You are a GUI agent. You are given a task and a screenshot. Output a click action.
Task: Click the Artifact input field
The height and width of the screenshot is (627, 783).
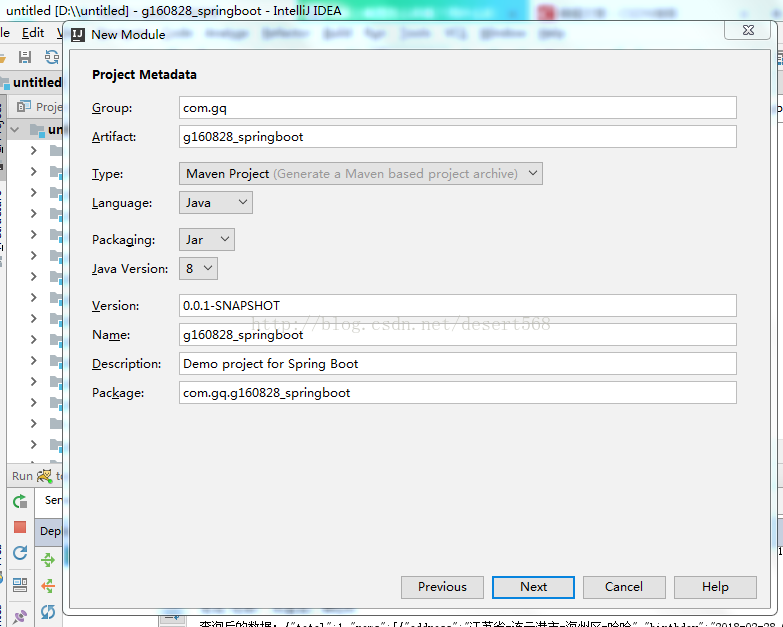(x=457, y=137)
